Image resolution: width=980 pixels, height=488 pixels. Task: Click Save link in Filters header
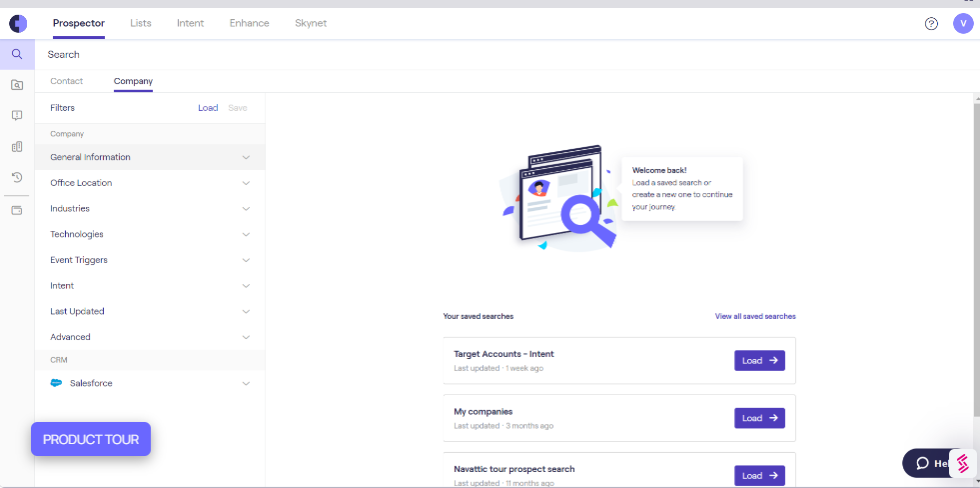click(x=238, y=108)
